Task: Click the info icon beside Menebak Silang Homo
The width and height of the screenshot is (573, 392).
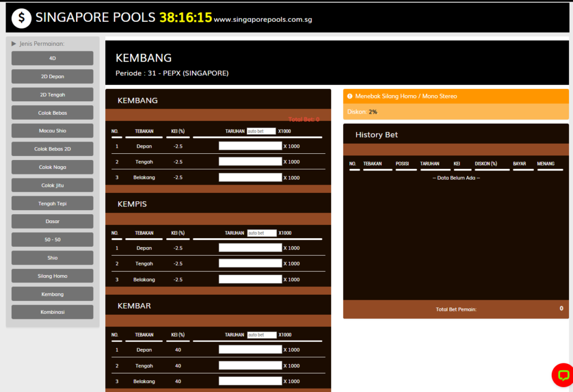Action: click(x=350, y=96)
